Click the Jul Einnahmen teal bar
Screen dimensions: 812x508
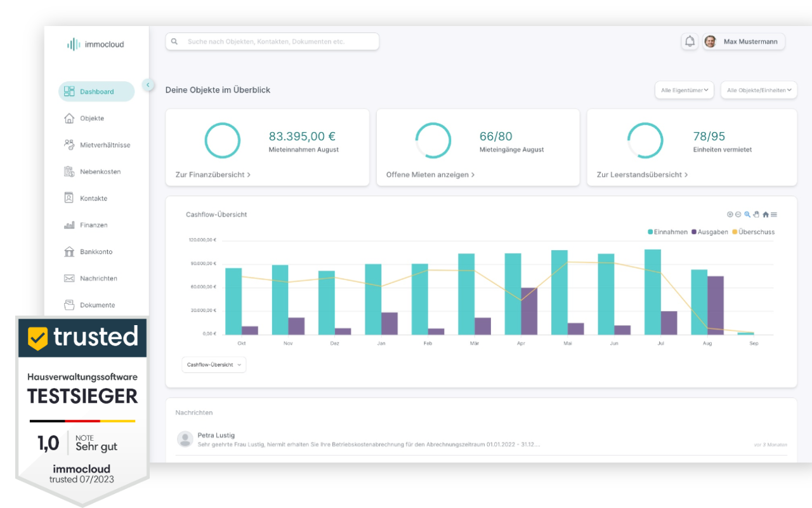click(653, 292)
